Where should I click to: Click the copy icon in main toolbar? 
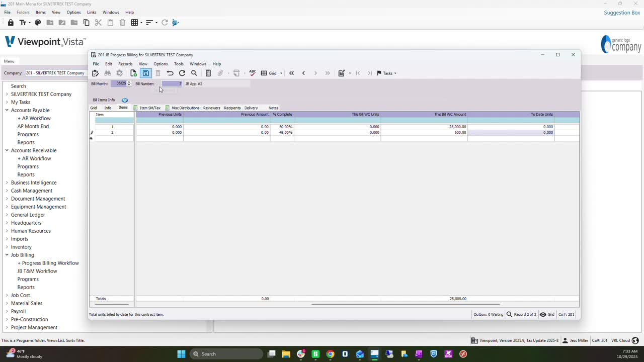click(x=86, y=23)
